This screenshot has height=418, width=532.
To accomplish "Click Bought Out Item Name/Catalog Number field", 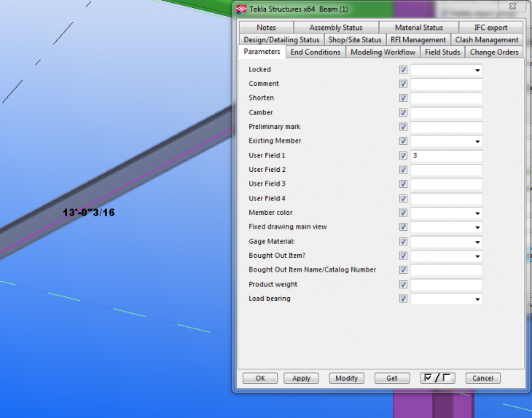I will pos(447,270).
